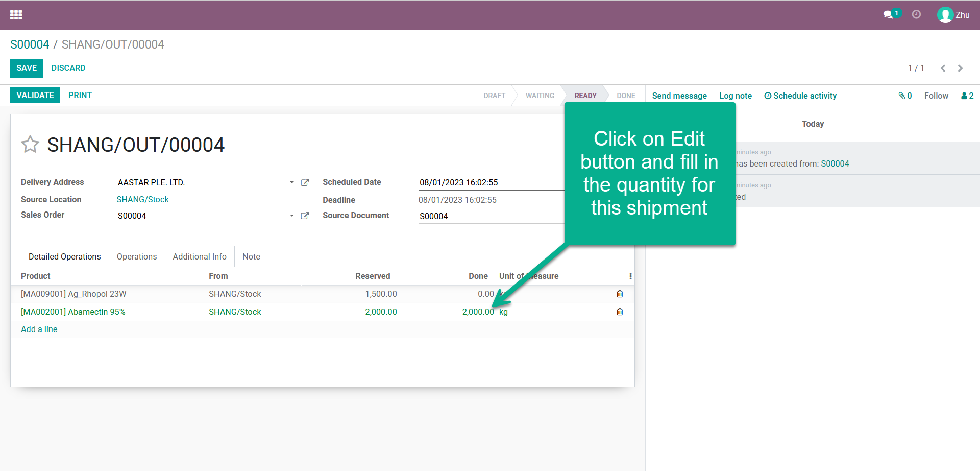Click the Follow button
Screen dimensions: 980x471
(x=936, y=96)
